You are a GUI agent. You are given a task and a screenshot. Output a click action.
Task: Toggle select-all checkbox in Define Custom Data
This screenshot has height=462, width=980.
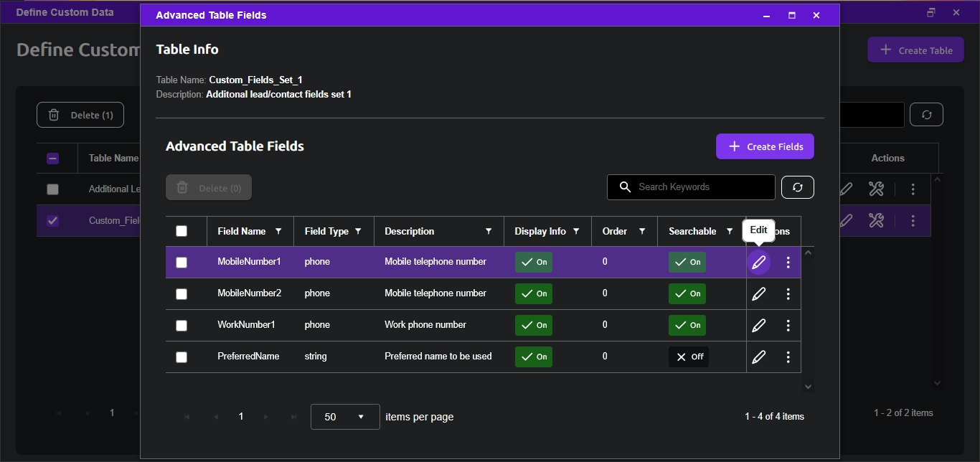coord(52,159)
